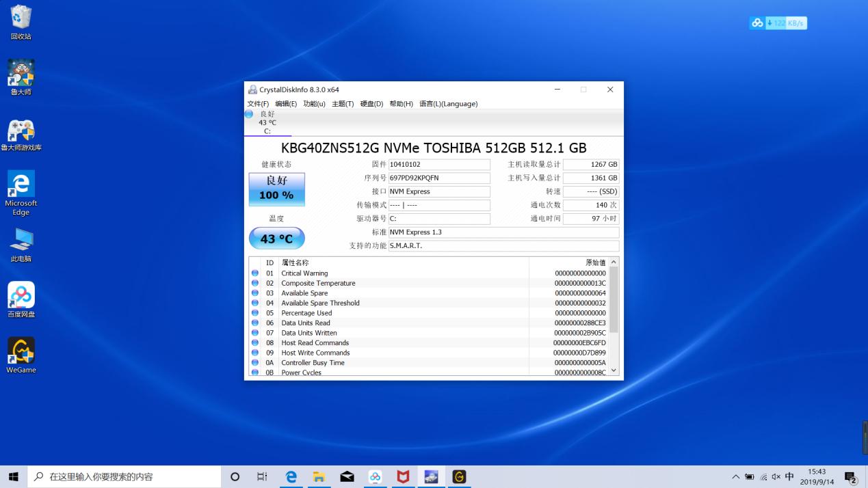
Task: Click the download speed indicator in top right
Action: (778, 23)
